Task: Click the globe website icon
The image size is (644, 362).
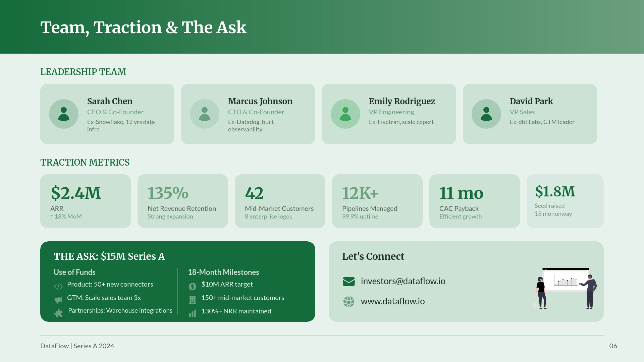Action: click(x=349, y=302)
